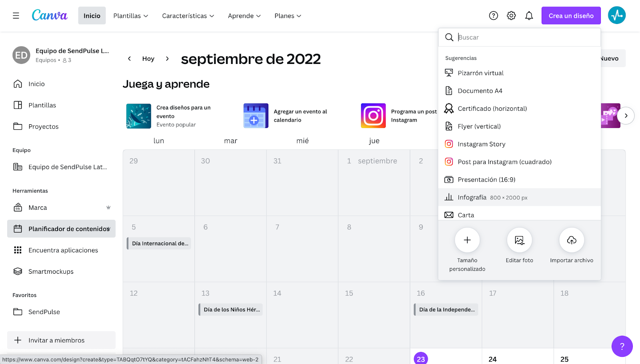Click Invitar a miembros button
The image size is (640, 364).
[x=61, y=340]
